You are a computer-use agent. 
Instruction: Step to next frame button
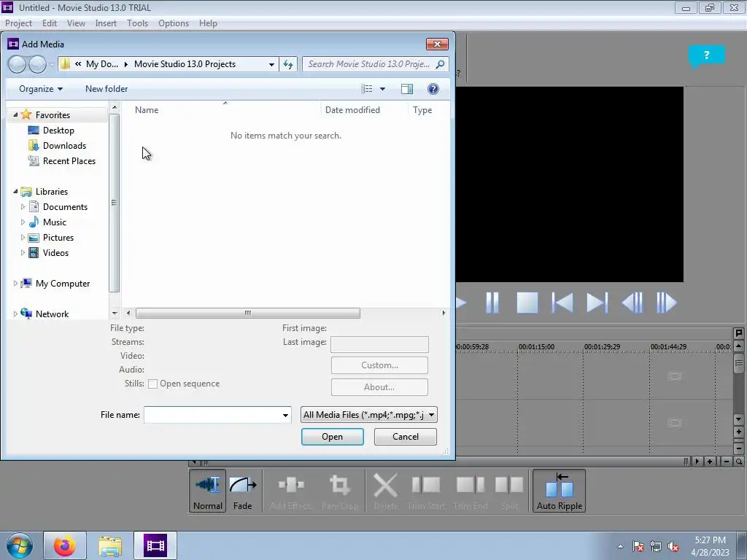[667, 303]
